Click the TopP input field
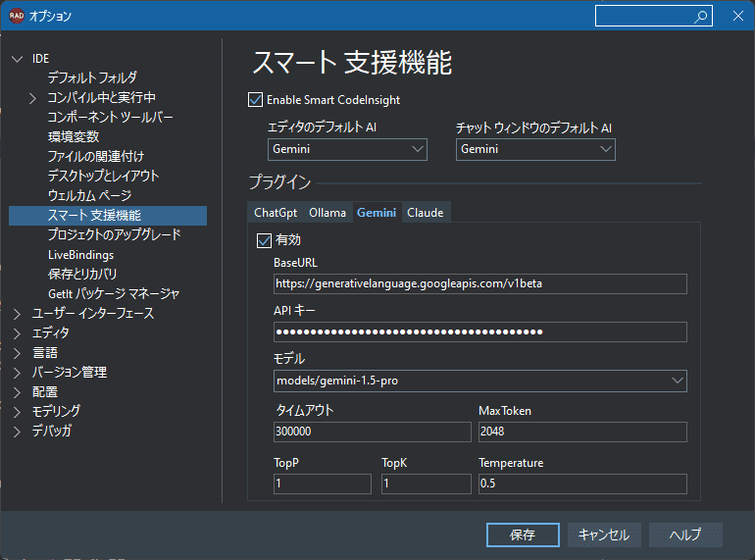Screen dimensions: 755x560 pos(323,484)
